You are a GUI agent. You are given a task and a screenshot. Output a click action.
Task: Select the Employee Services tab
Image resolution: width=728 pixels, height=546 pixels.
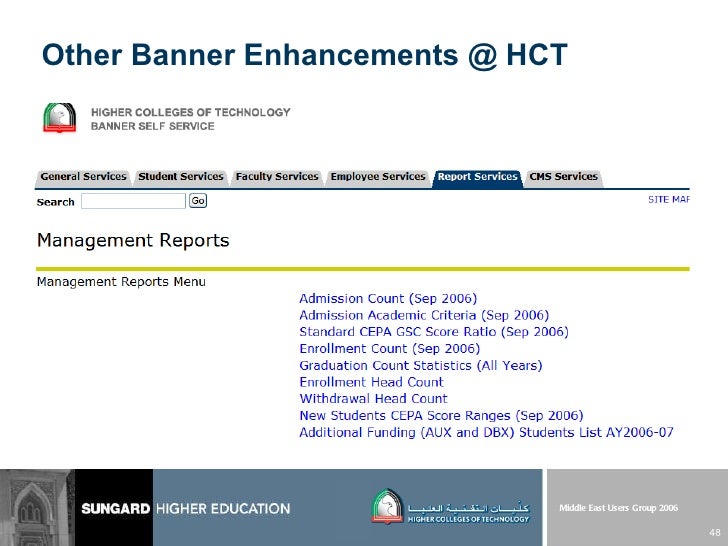[x=377, y=177]
